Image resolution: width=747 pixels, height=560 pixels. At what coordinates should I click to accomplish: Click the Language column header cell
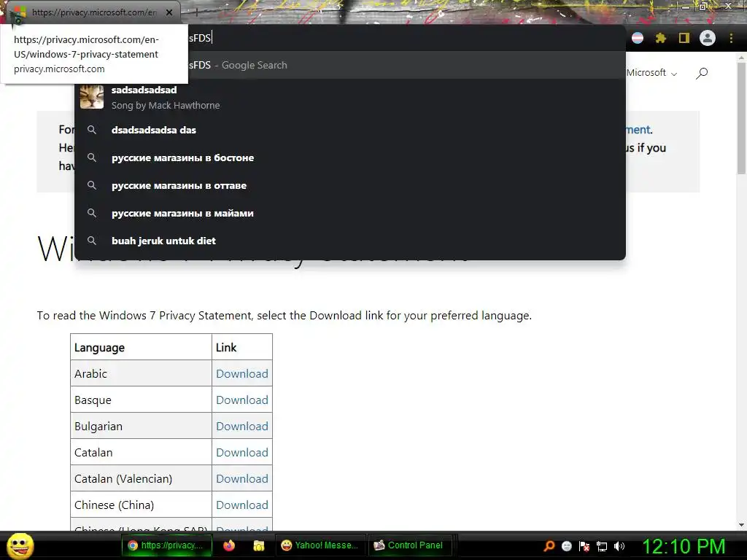[141, 347]
